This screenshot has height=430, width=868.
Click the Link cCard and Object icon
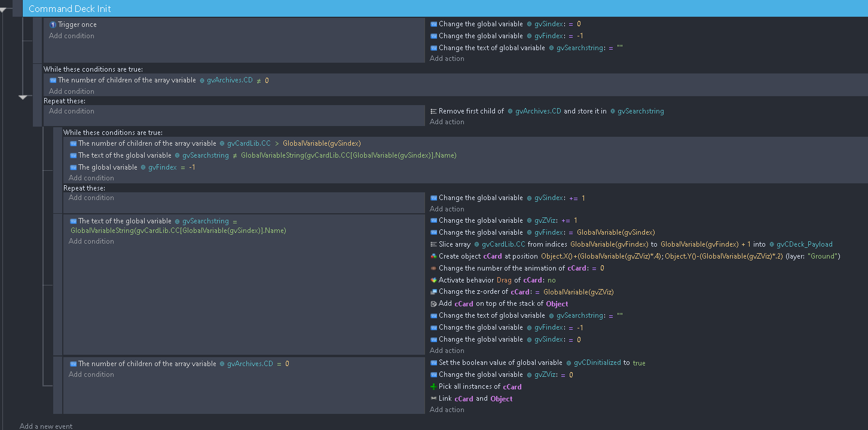coord(433,399)
